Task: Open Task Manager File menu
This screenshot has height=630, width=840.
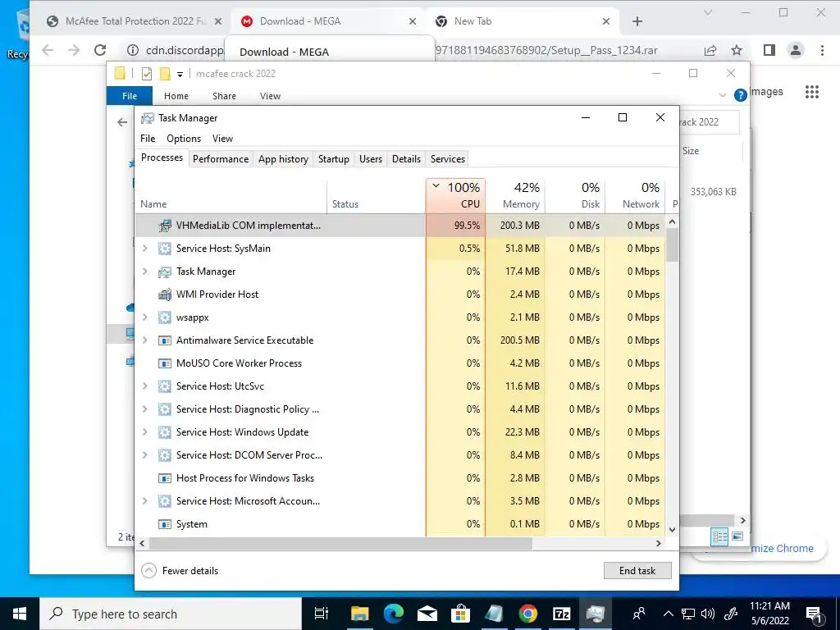Action: (148, 139)
